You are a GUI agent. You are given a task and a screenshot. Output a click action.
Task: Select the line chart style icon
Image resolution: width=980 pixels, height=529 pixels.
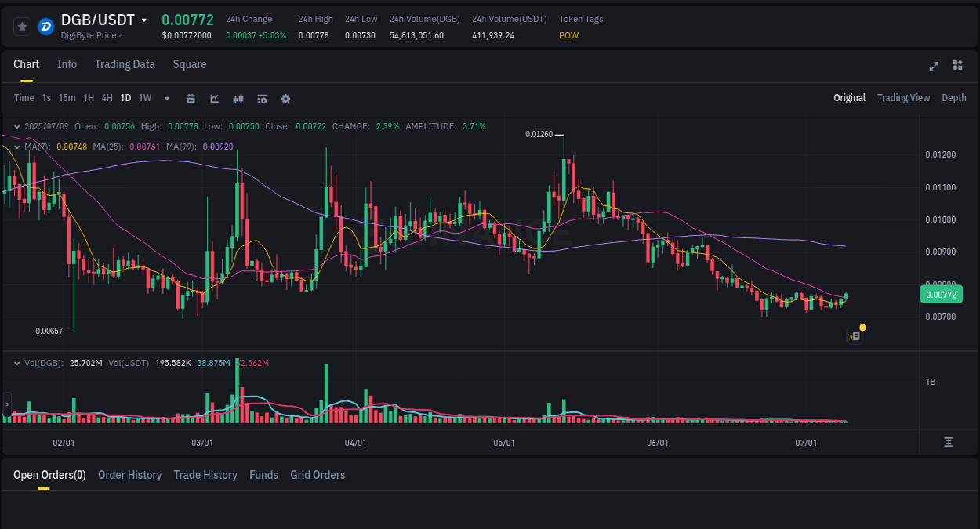[214, 98]
